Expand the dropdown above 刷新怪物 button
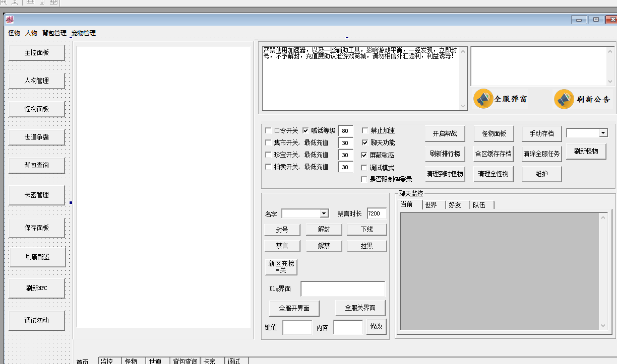The width and height of the screenshot is (617, 364). (x=603, y=133)
